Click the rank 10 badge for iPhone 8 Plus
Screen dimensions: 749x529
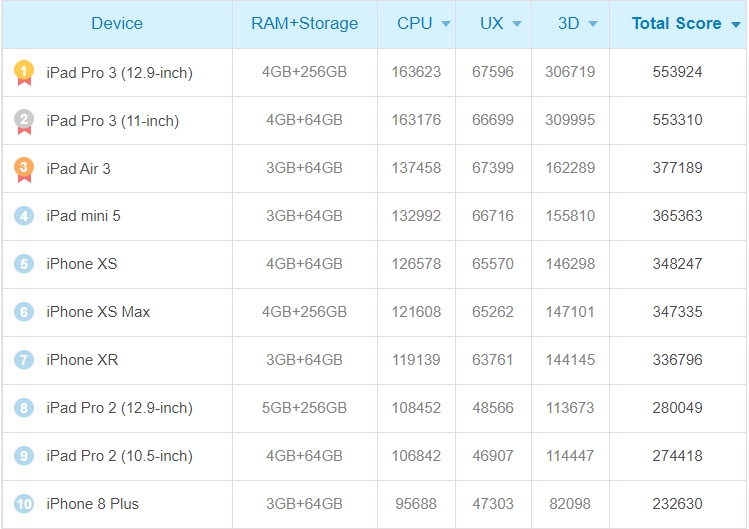point(24,504)
